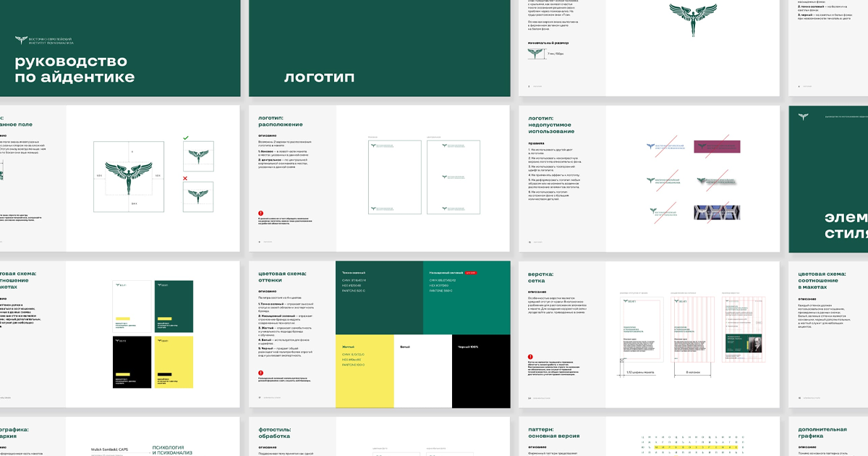Image resolution: width=868 pixels, height=456 pixels.
Task: Click the white poster mockup
Action: (x=133, y=307)
